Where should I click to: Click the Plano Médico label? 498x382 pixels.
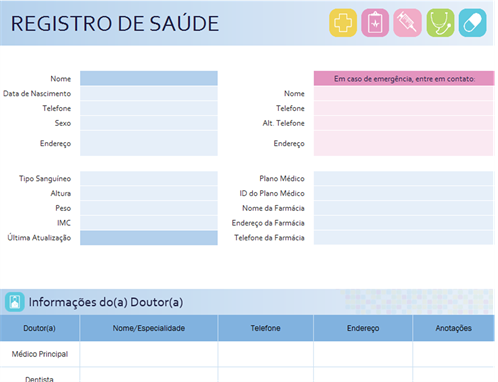click(282, 178)
